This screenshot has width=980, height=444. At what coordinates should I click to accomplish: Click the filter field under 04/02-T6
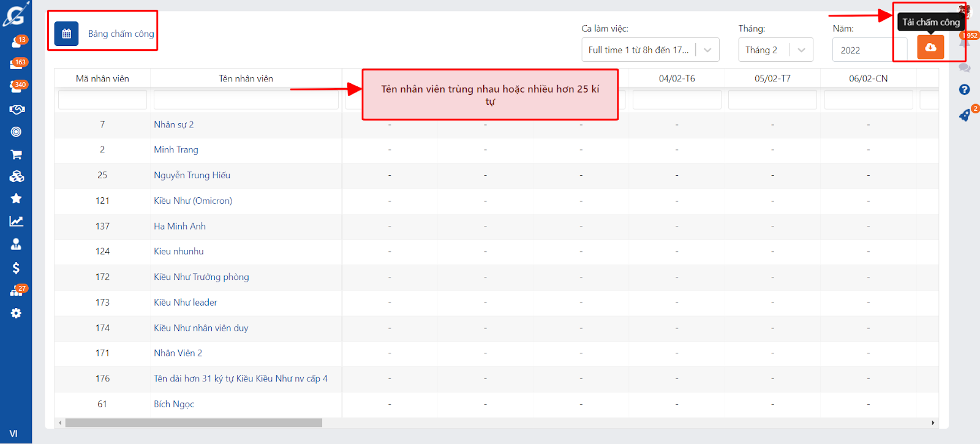point(677,100)
